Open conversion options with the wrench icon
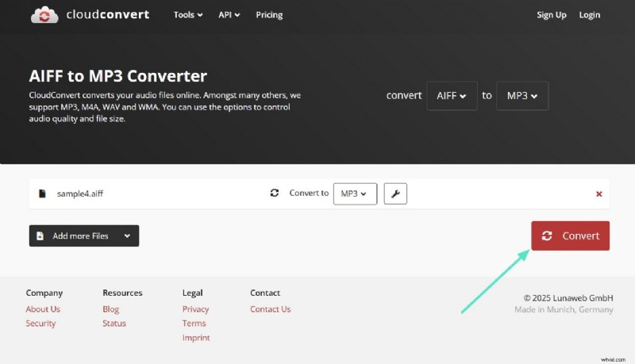 395,193
